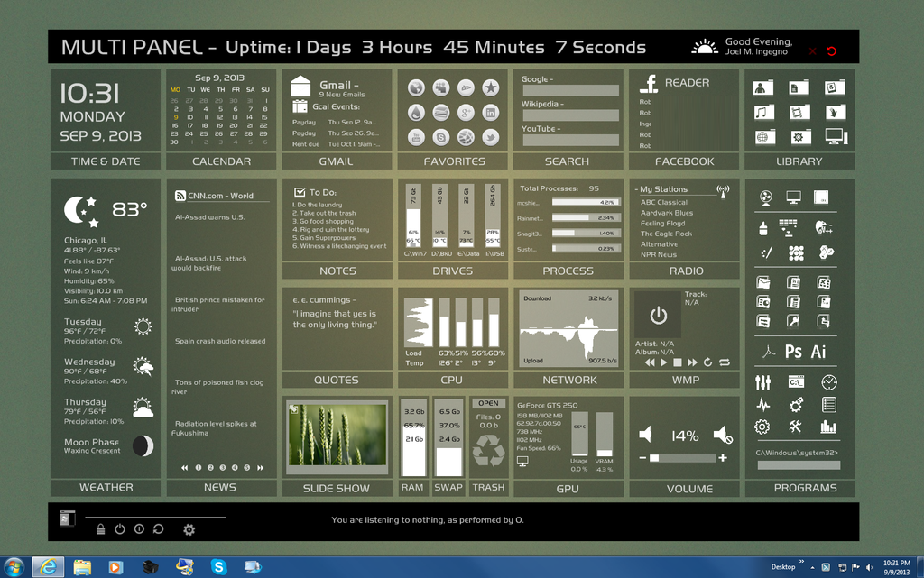Image resolution: width=924 pixels, height=578 pixels.
Task: Increase volume with the plus button
Action: [x=723, y=457]
